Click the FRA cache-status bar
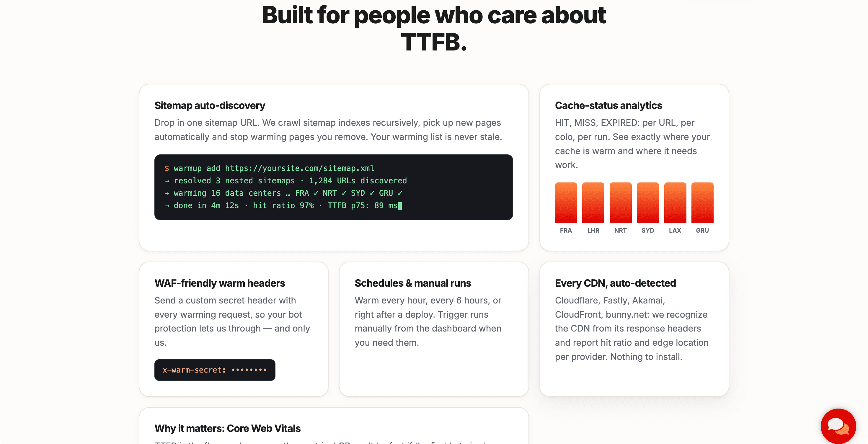The image size is (868, 444). 566,203
